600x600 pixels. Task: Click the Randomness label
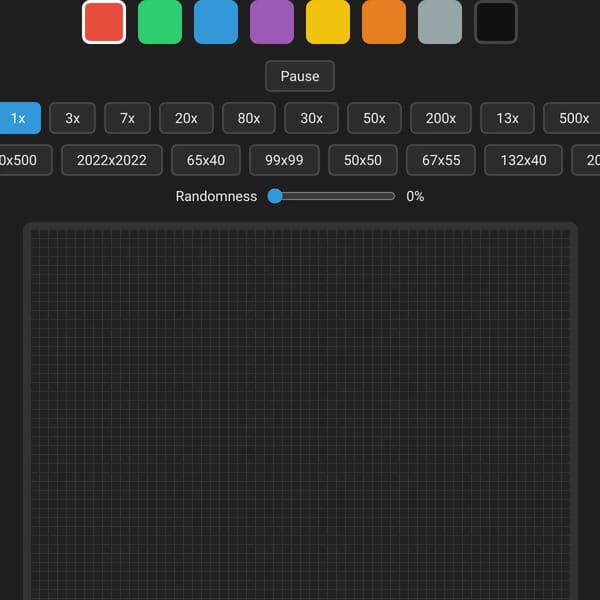(x=216, y=196)
